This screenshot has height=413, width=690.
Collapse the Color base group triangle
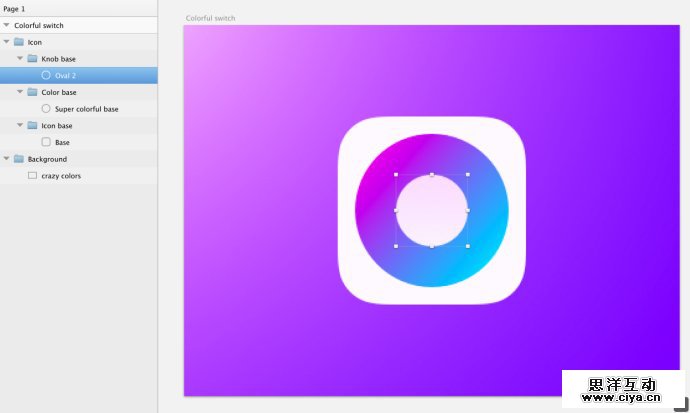(20, 92)
